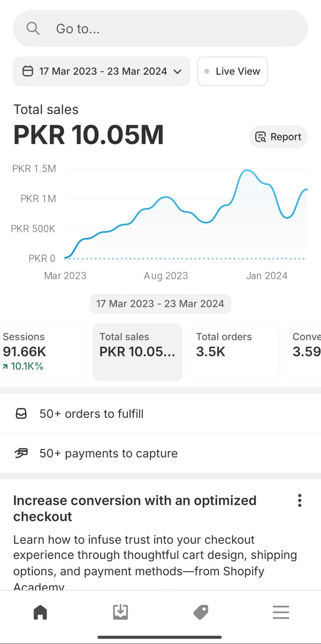Click the calendar icon in date picker
The image size is (321, 644).
pos(28,71)
